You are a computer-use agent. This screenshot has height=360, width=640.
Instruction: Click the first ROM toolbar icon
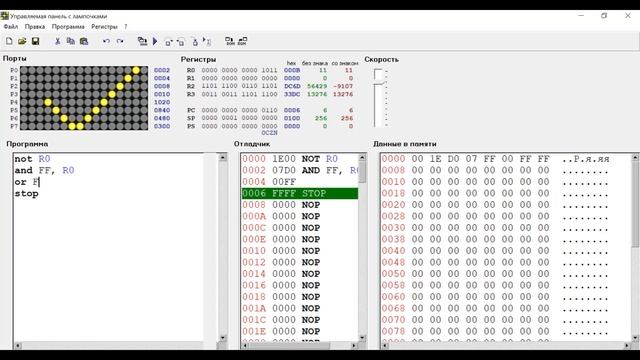[229, 41]
